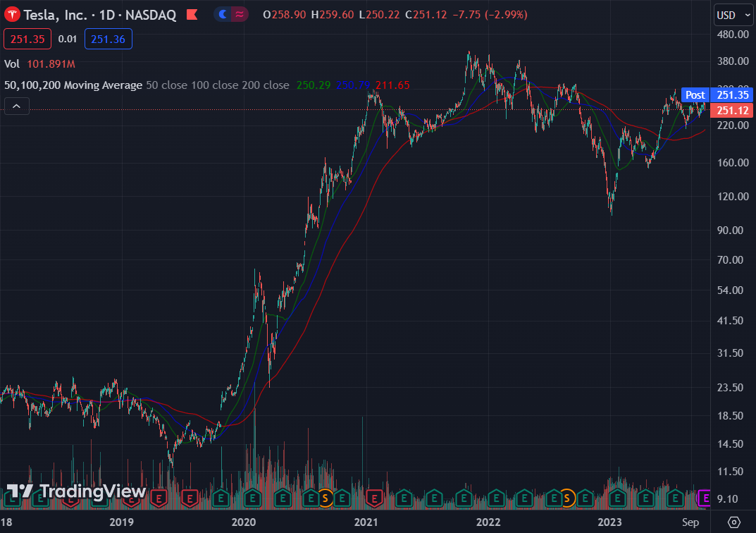This screenshot has height=533, width=756.
Task: Click the earnings marker above the 2023 label
Action: pyautogui.click(x=618, y=498)
